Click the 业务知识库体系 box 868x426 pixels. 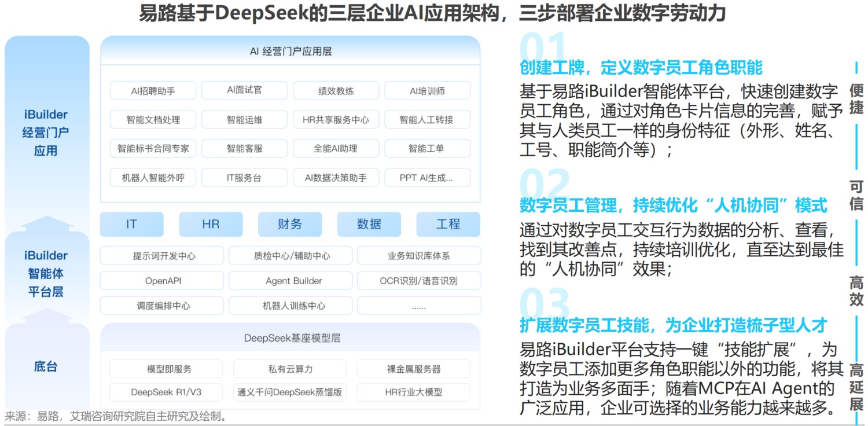(x=419, y=256)
